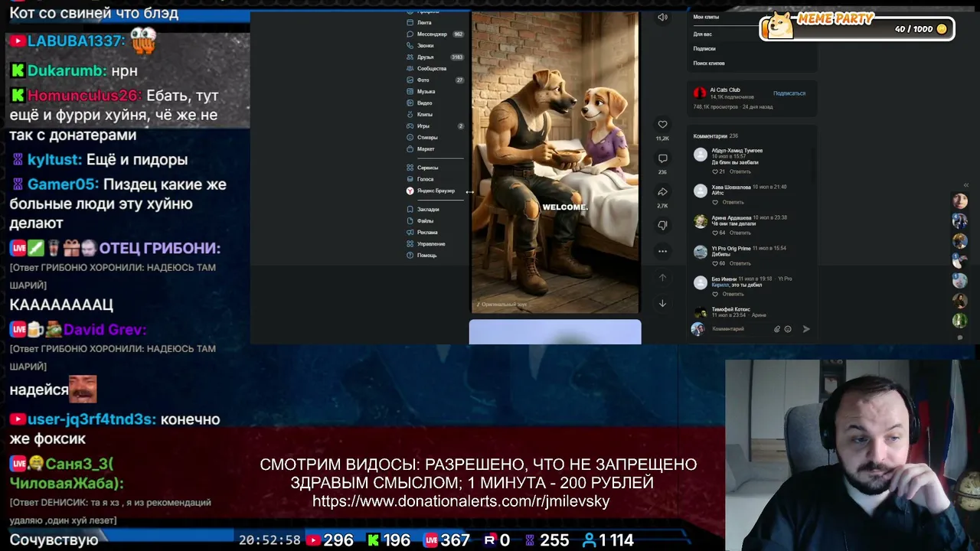Go to the next clip with the down arrow
Image resolution: width=980 pixels, height=551 pixels.
pyautogui.click(x=662, y=303)
